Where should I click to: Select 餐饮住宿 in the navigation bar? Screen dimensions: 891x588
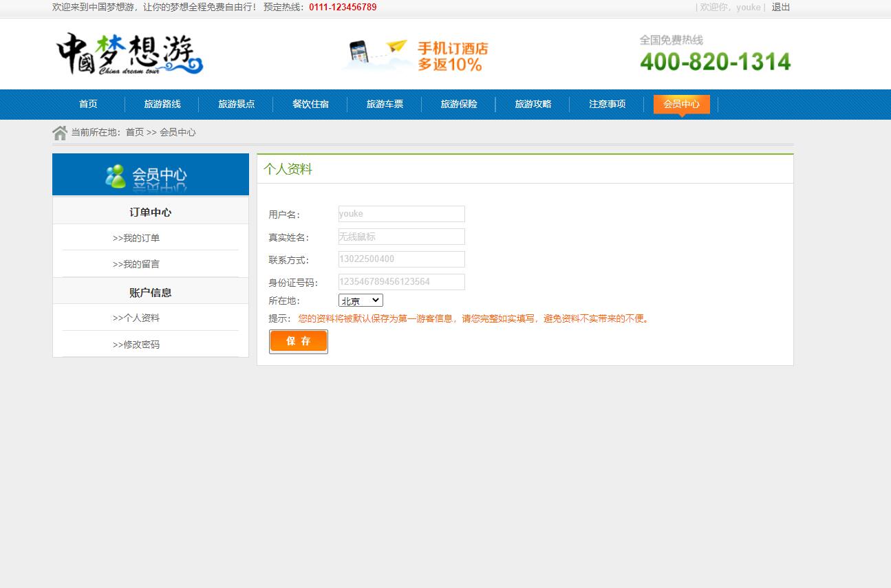310,104
